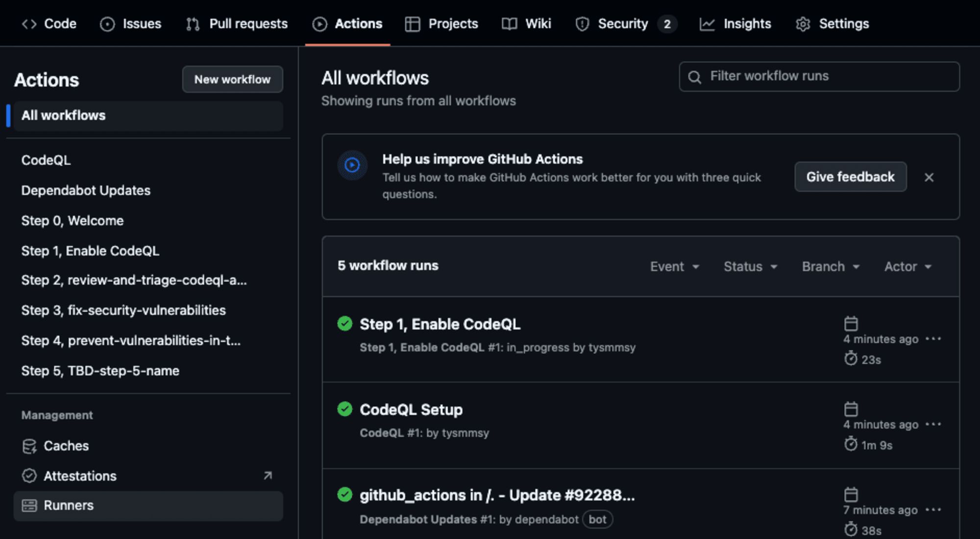Click the search magnifier icon
Screen dimensions: 980x539
[x=694, y=77]
